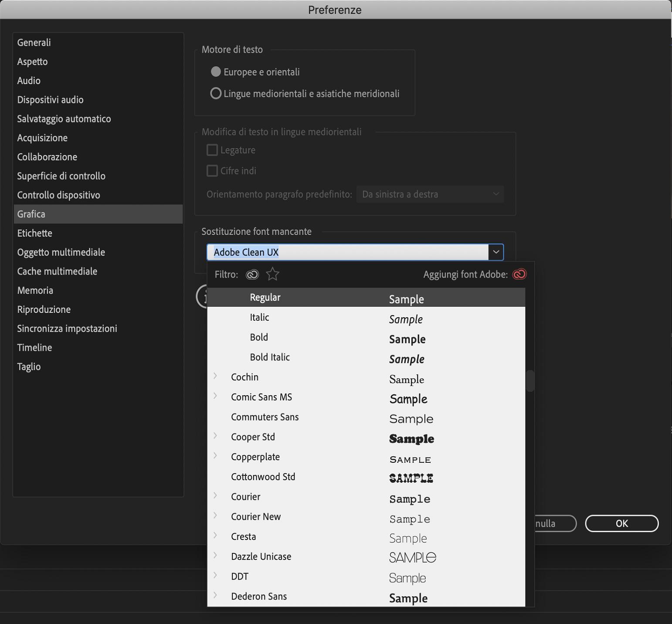Open the Generali preferences section
Image resolution: width=672 pixels, height=624 pixels.
[98, 42]
